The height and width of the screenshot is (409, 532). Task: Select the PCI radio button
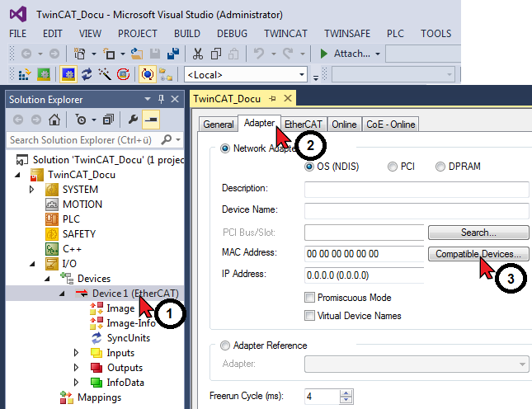pos(393,167)
